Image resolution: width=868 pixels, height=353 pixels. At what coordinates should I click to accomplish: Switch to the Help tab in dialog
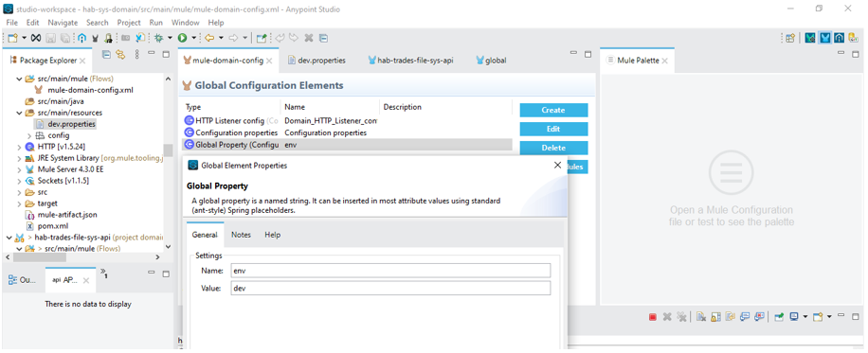(272, 235)
